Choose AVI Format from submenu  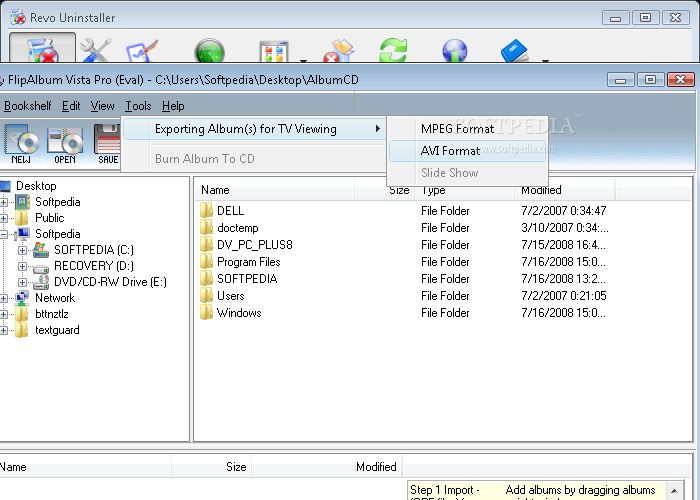[x=467, y=151]
